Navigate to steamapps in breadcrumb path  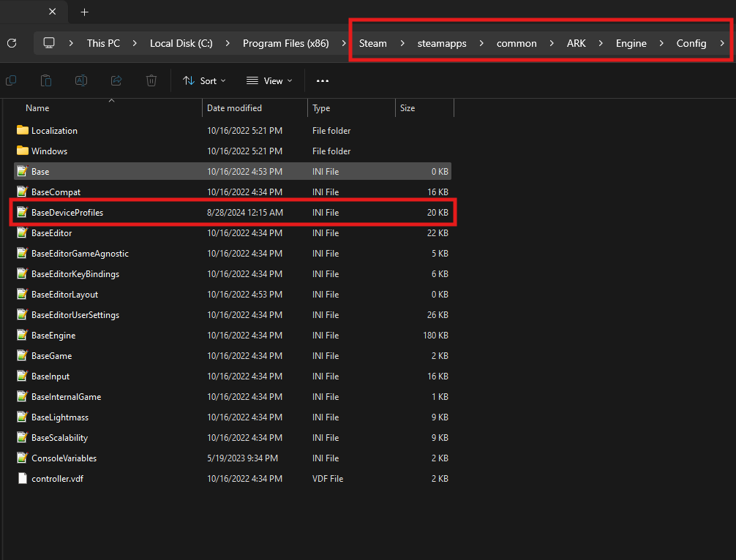pos(441,43)
